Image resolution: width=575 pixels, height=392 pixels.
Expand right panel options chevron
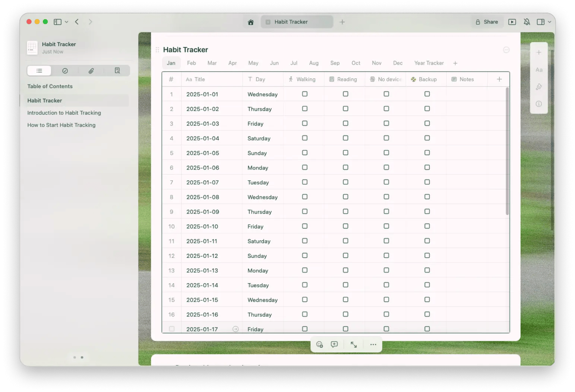(549, 22)
